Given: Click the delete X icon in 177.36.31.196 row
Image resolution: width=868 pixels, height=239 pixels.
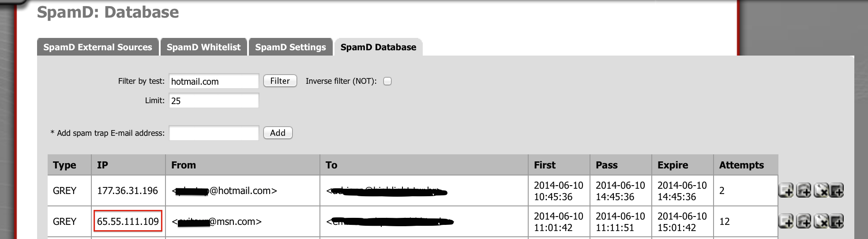Looking at the screenshot, I should coord(820,190).
